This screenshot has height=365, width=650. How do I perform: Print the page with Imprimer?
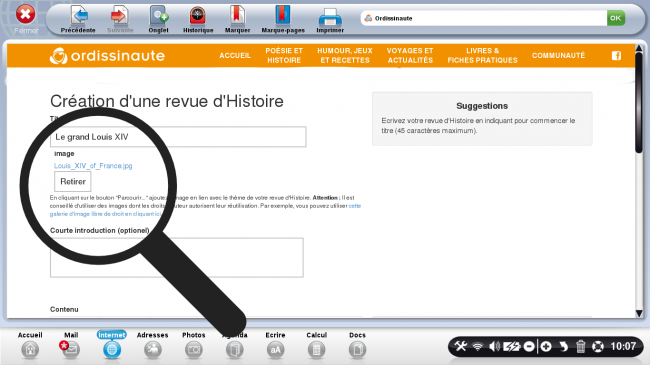click(x=330, y=19)
